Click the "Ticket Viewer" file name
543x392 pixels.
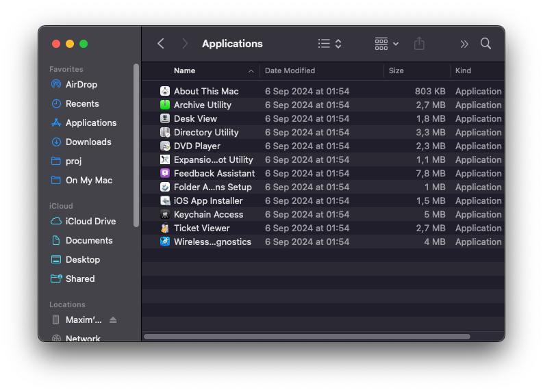[x=201, y=228]
